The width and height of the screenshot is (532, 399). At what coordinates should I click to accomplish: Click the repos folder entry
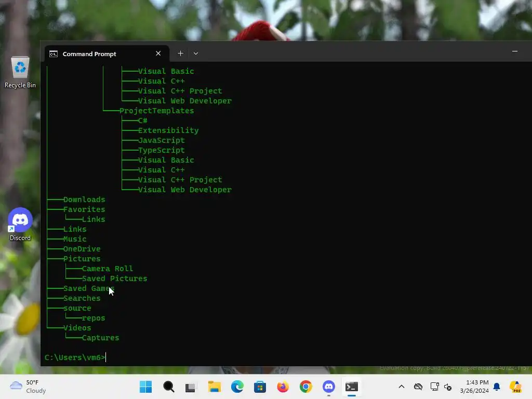tap(94, 318)
